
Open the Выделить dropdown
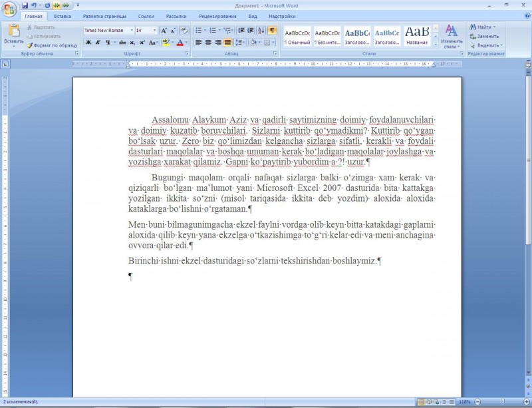[486, 45]
